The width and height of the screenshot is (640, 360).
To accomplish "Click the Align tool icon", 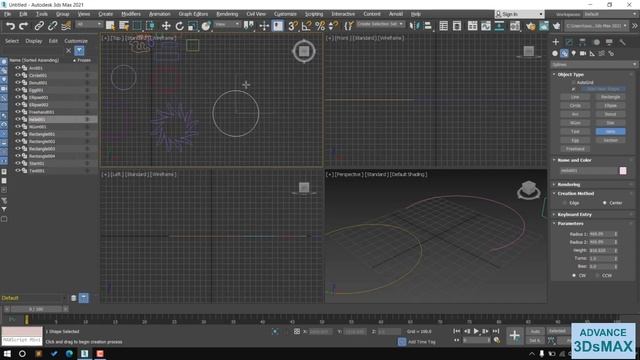I will pyautogui.click(x=428, y=26).
